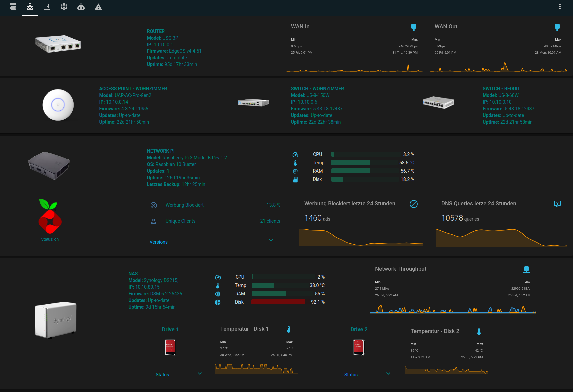Click the NAS Disk usage red bar
Viewport: 573px width, 392px height.
(x=278, y=302)
